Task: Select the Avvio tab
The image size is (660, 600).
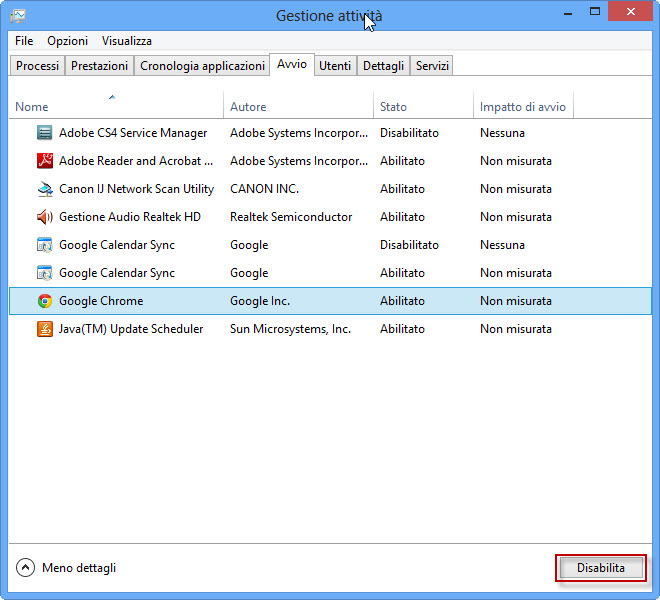Action: (292, 64)
